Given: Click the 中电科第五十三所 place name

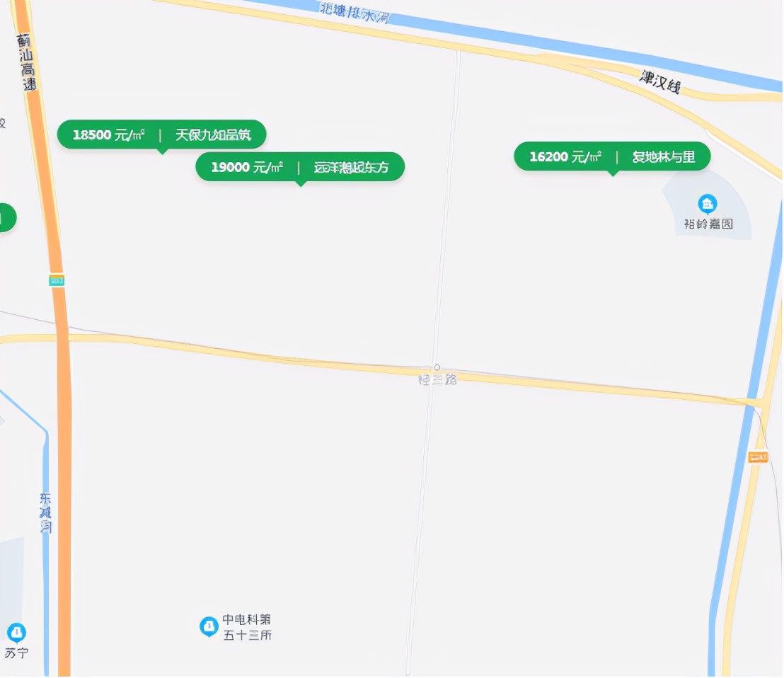Looking at the screenshot, I should pos(247,628).
